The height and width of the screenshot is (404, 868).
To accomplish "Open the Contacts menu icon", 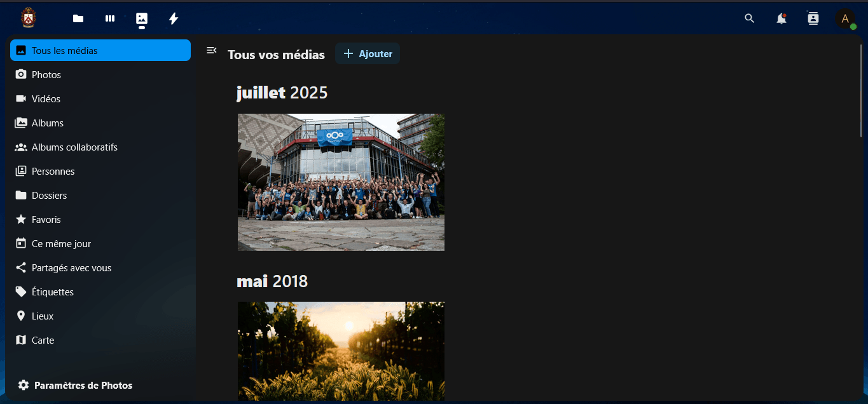I will 813,18.
